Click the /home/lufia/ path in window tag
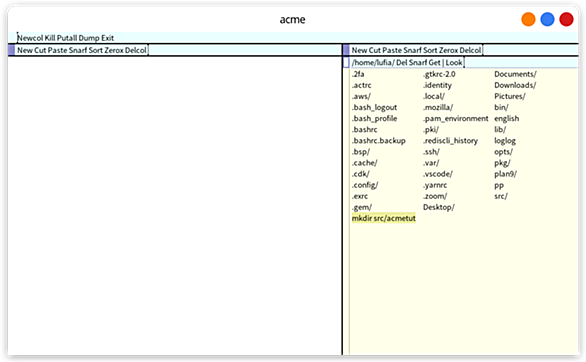This screenshot has height=362, width=586. pos(373,62)
